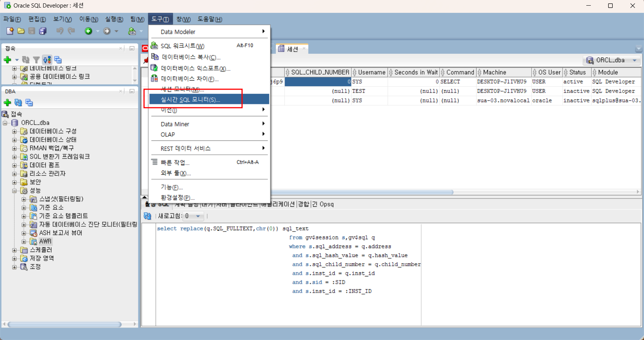Viewport: 644px width, 340px height.
Task: Select 실시간 SQL 모니터(S)... menu entry
Action: click(x=209, y=99)
